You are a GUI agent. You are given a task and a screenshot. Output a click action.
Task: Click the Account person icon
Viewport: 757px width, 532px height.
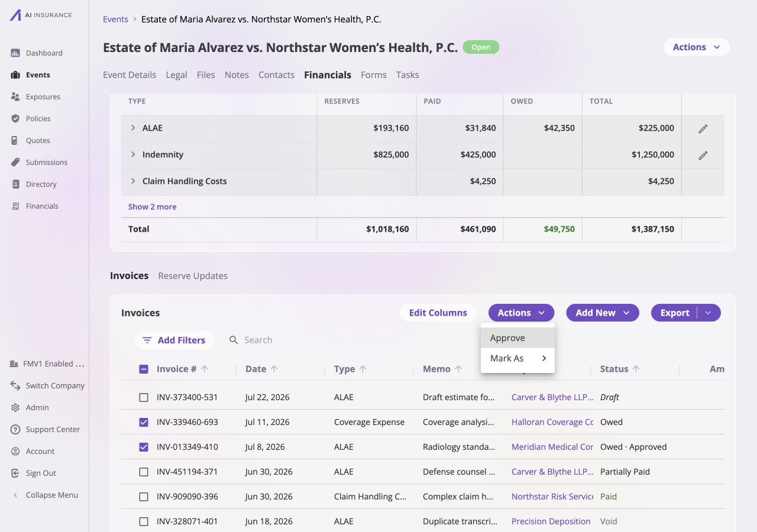click(15, 452)
